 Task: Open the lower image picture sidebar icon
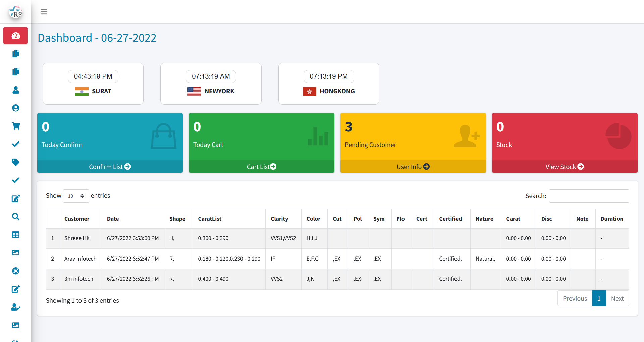tap(15, 325)
